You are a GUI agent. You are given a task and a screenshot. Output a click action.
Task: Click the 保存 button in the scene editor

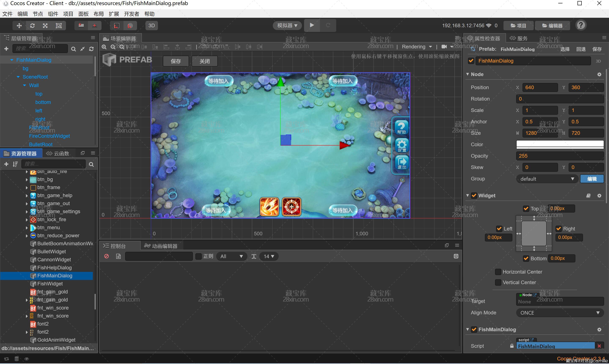[176, 61]
